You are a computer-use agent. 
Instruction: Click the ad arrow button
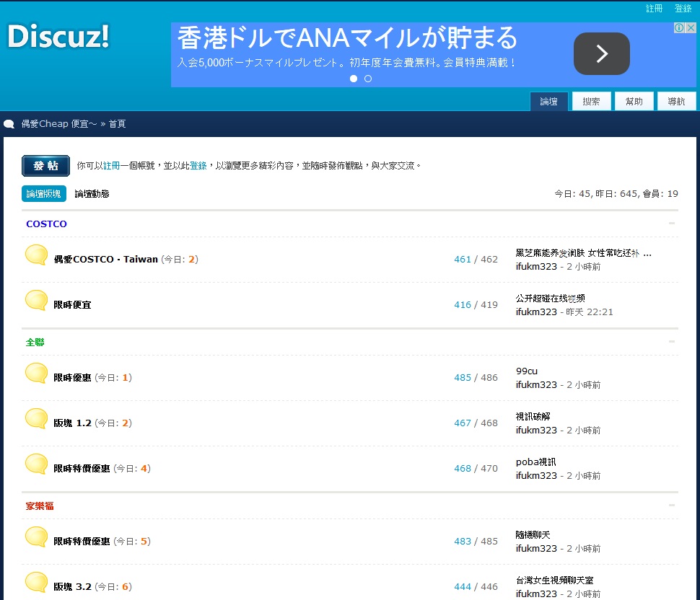601,53
